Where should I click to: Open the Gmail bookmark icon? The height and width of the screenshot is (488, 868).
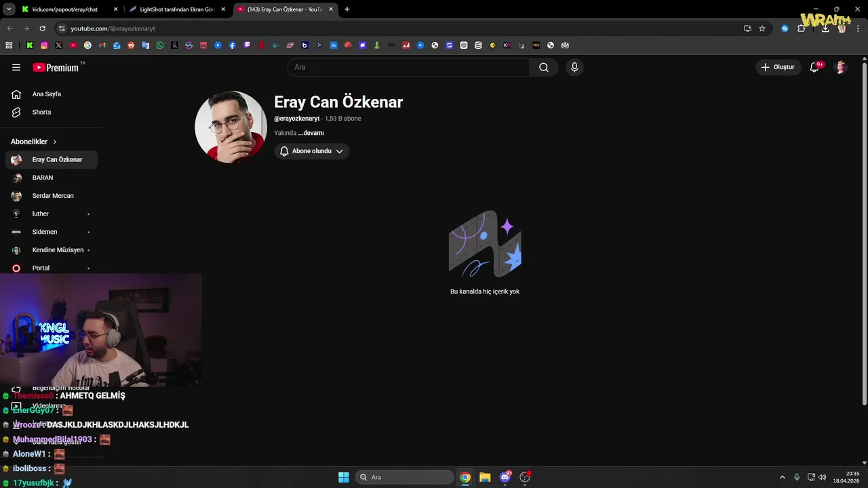(x=102, y=45)
